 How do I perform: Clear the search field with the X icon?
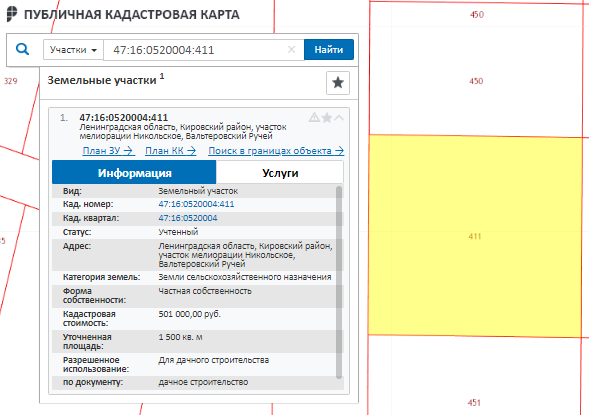[x=291, y=50]
